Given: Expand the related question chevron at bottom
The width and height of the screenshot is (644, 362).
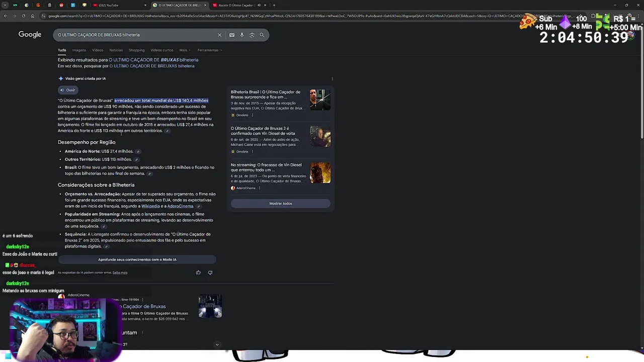Looking at the screenshot, I should pyautogui.click(x=217, y=344).
